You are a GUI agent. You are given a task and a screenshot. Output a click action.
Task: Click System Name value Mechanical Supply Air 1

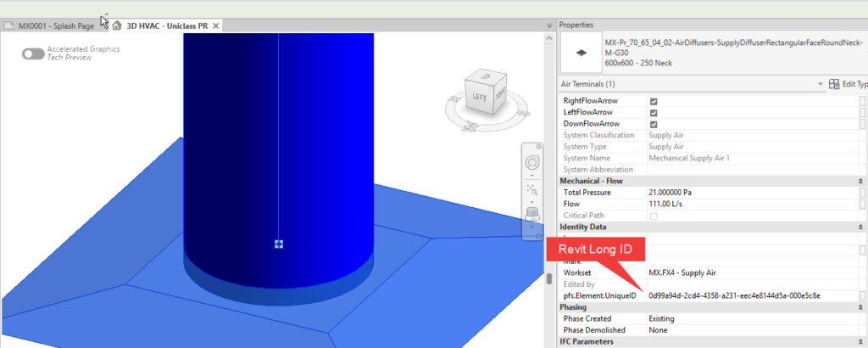pyautogui.click(x=689, y=158)
